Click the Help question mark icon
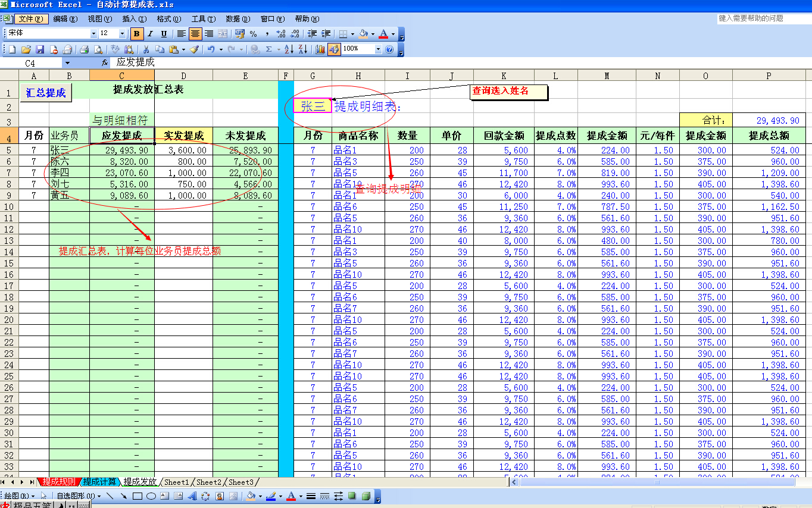Viewport: 812px width, 508px height. [389, 49]
